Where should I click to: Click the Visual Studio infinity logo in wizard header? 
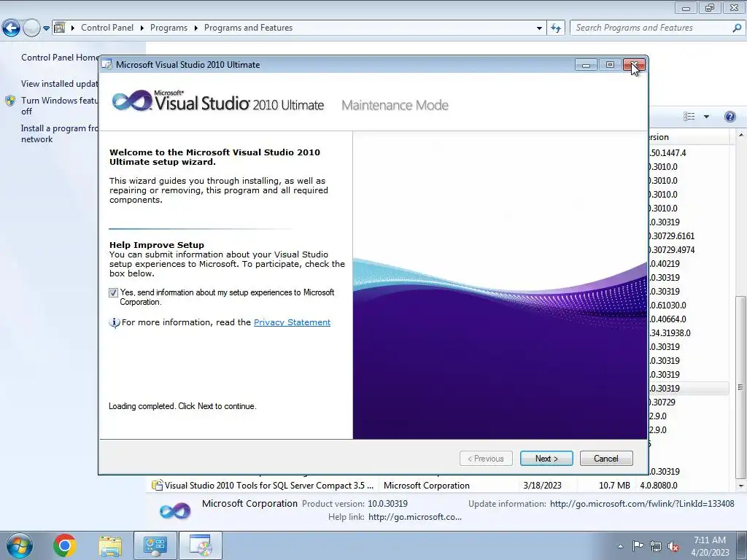132,101
